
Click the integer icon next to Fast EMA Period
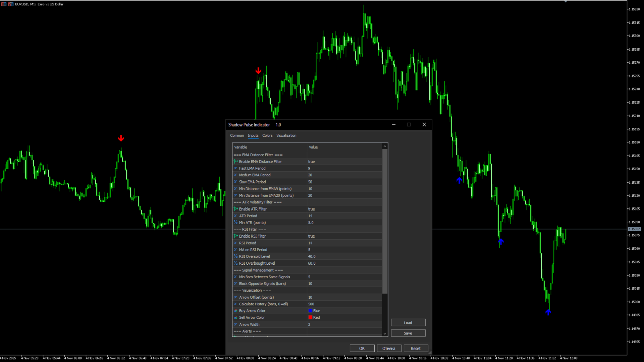pyautogui.click(x=236, y=168)
